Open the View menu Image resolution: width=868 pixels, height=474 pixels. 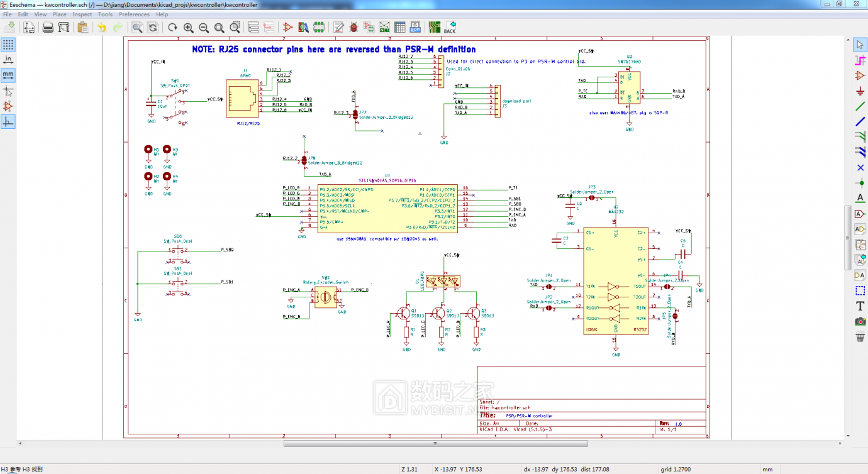[40, 14]
